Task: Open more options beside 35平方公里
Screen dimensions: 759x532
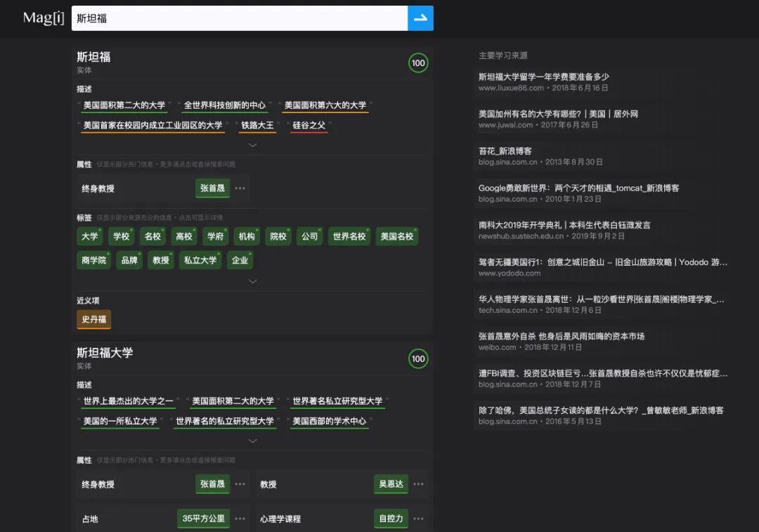Action: [240, 519]
